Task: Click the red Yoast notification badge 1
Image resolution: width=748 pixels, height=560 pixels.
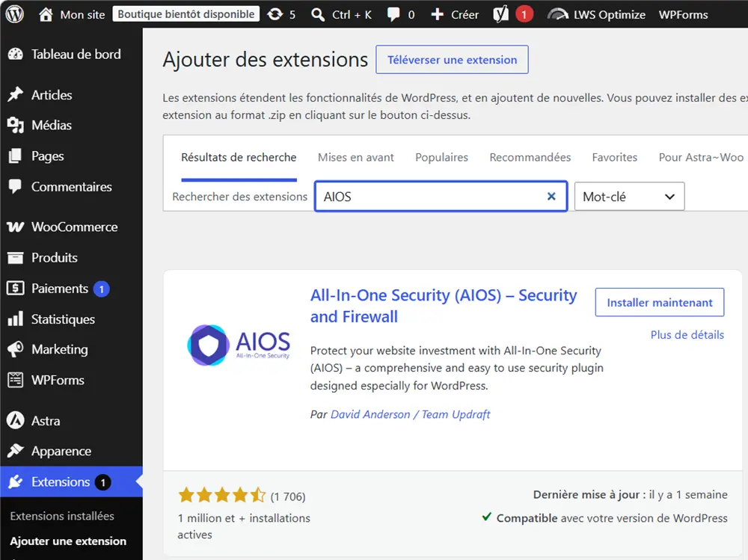Action: tap(524, 14)
